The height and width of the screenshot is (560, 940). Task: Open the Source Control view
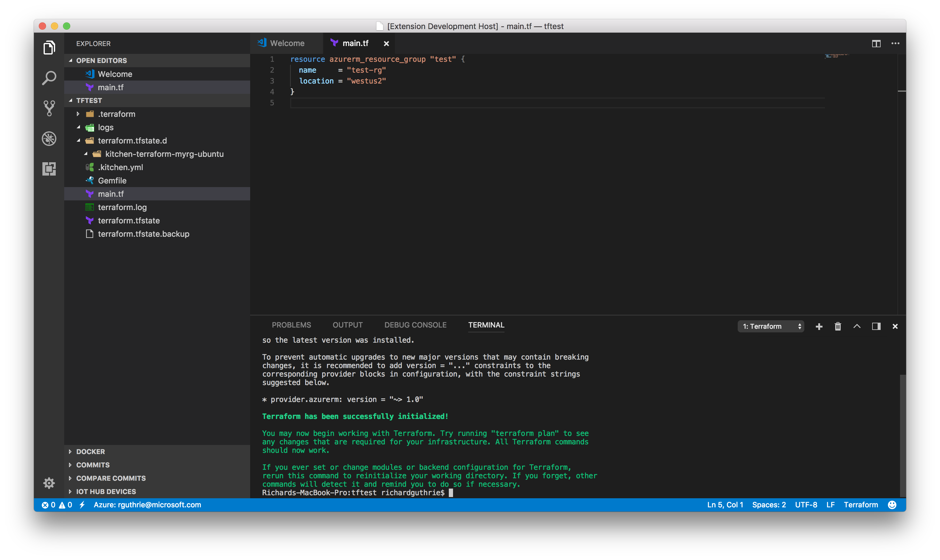coord(49,108)
